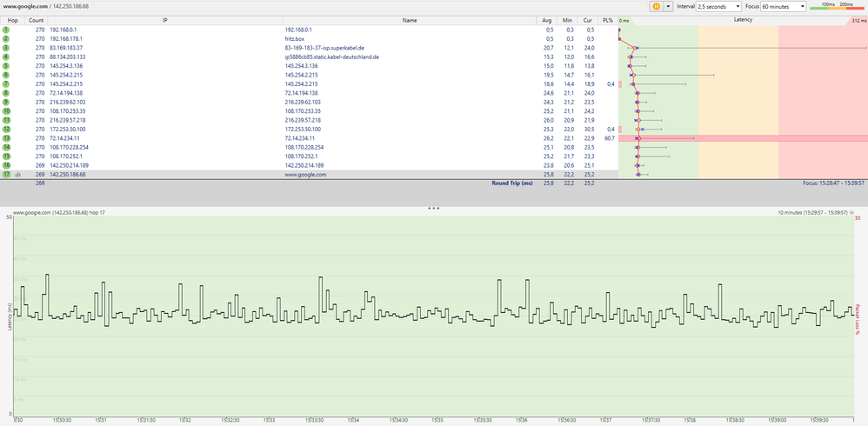This screenshot has width=868, height=426.
Task: Select the www.google.com name in hop 17
Action: (305, 174)
